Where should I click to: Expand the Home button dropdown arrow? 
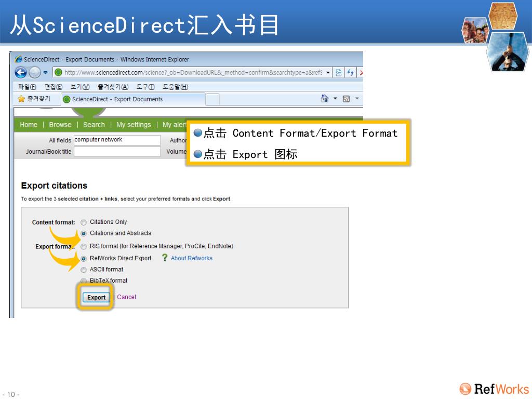point(335,98)
